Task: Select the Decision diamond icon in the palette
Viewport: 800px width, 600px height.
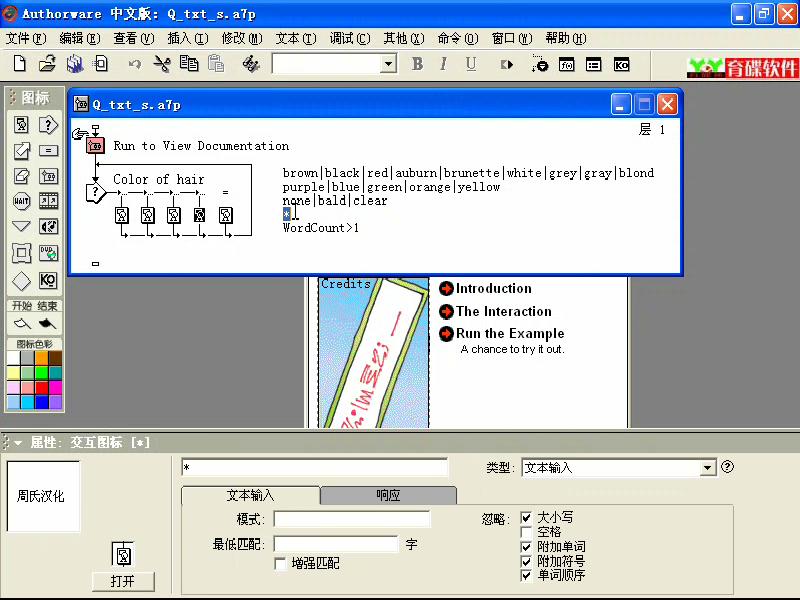Action: pos(21,281)
